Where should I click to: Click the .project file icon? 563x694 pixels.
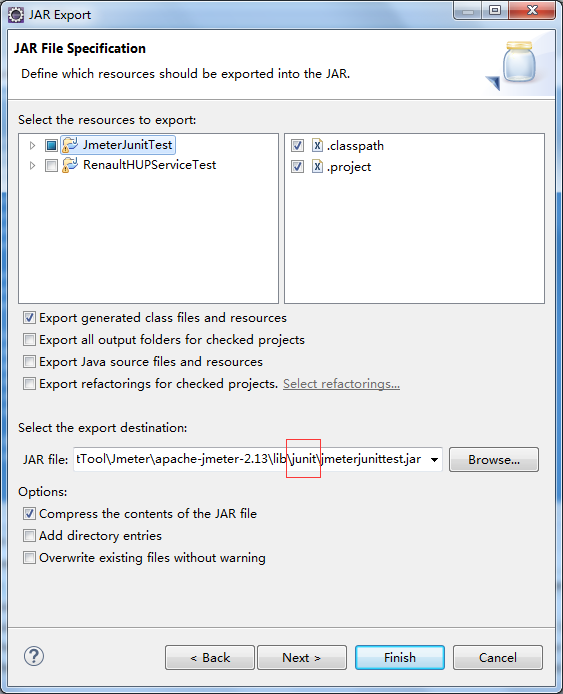(x=317, y=166)
